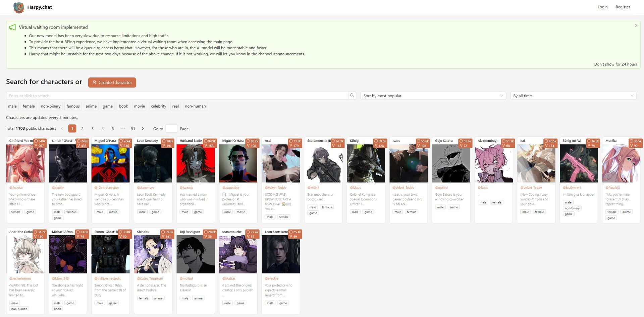
Task: Open the Michael Afton character image
Action: pos(68,254)
